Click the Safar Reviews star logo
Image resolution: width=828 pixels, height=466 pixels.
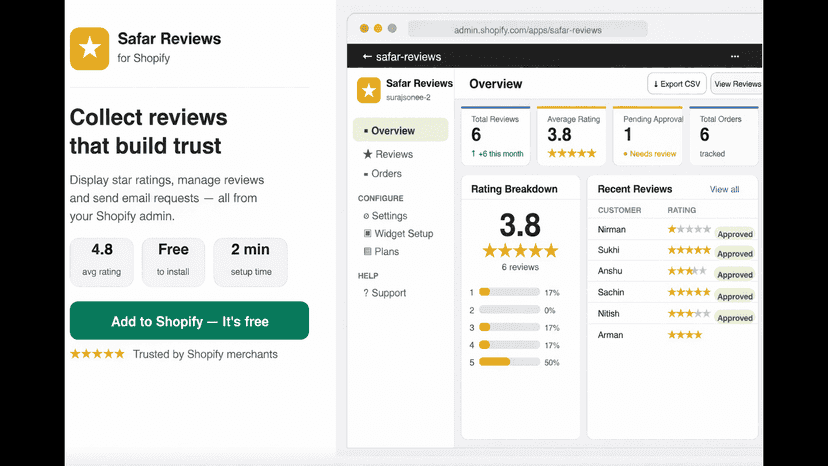pyautogui.click(x=89, y=49)
